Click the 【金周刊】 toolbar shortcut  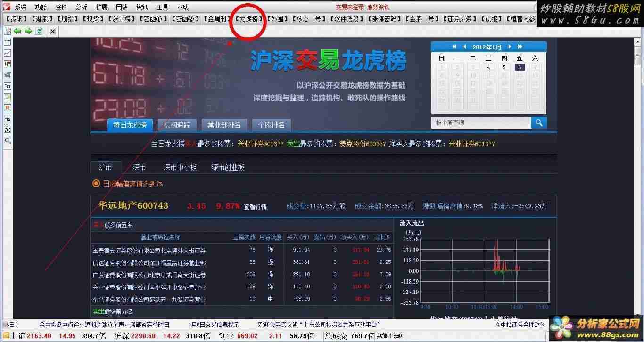216,19
